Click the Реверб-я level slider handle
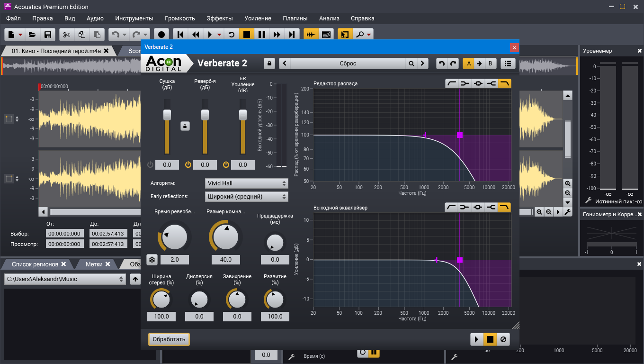 pos(205,115)
